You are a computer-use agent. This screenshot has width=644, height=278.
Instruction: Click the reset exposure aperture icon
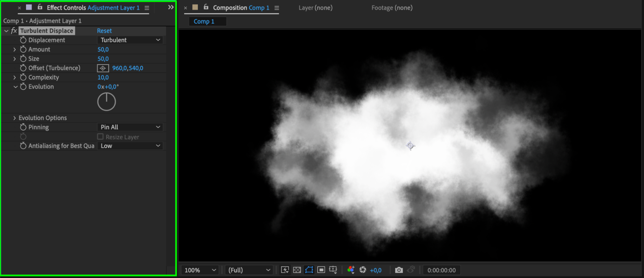click(x=363, y=270)
